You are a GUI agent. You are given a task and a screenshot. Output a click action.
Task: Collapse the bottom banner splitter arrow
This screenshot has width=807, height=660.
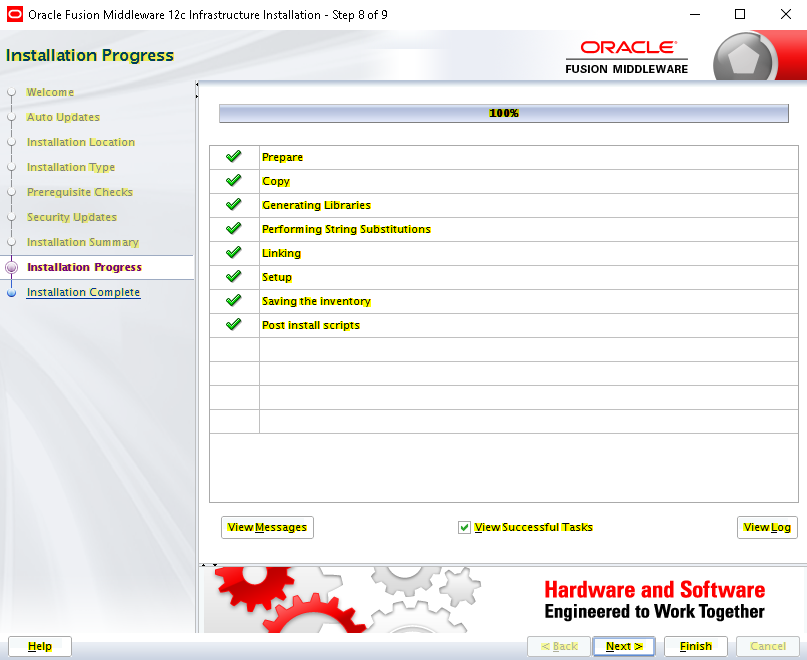pyautogui.click(x=215, y=565)
